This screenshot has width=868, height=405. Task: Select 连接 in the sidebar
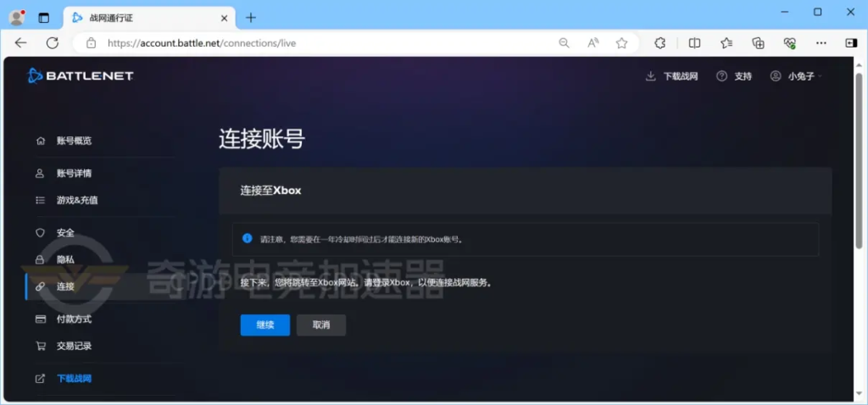click(64, 286)
